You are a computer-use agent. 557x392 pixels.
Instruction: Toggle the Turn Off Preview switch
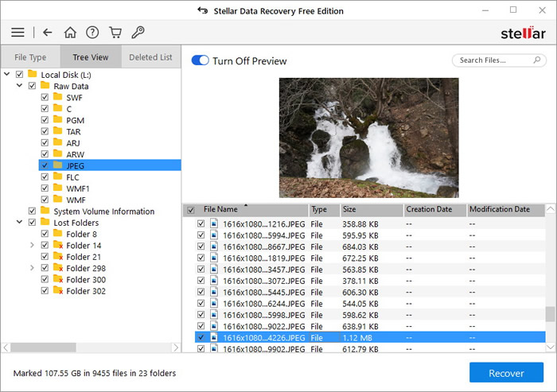point(200,61)
